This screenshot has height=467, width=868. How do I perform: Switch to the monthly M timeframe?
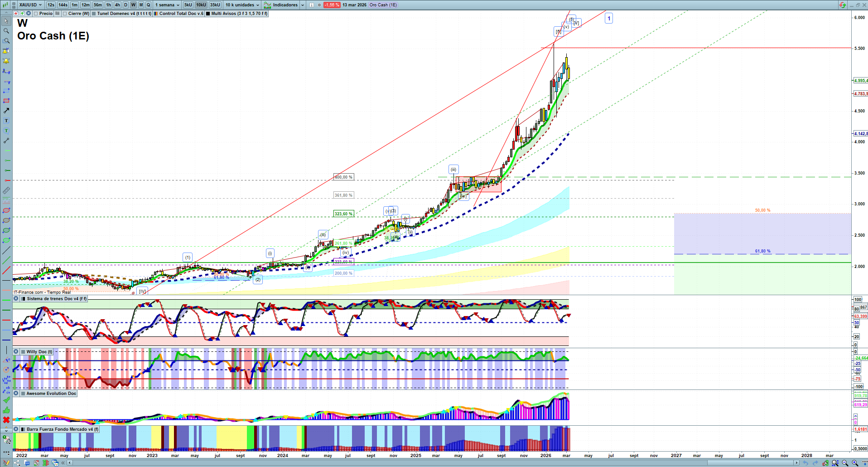(141, 5)
